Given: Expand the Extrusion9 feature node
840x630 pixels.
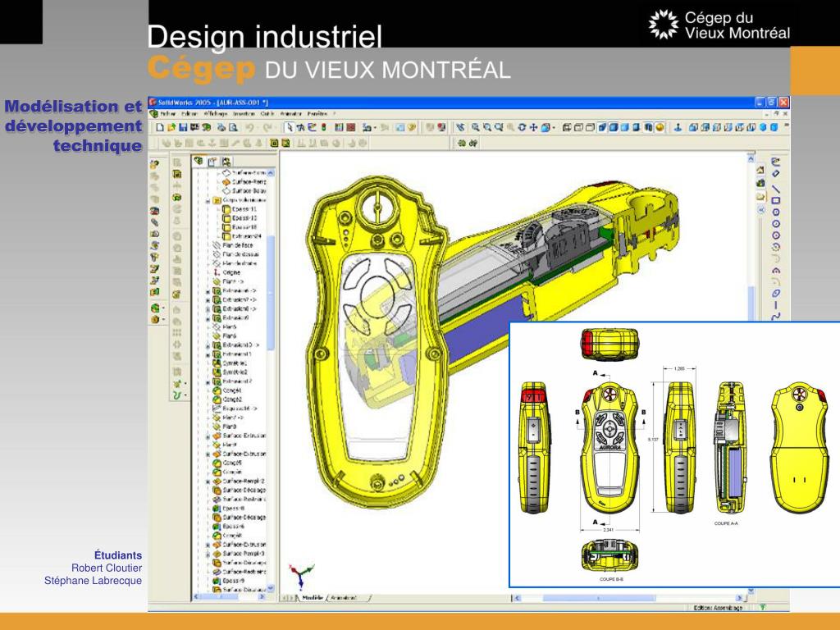Looking at the screenshot, I should tap(208, 319).
